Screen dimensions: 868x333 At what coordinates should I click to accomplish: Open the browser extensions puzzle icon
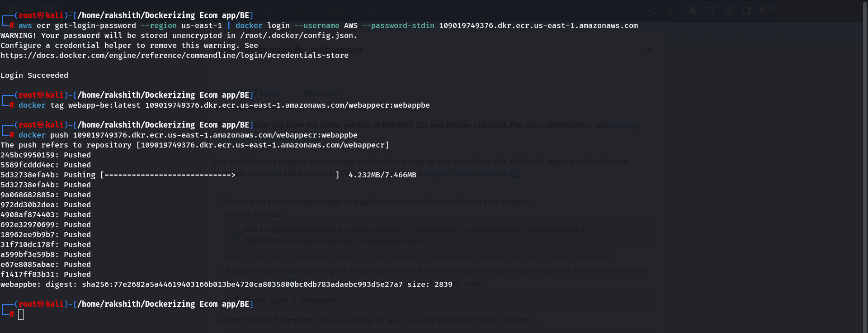692,10
